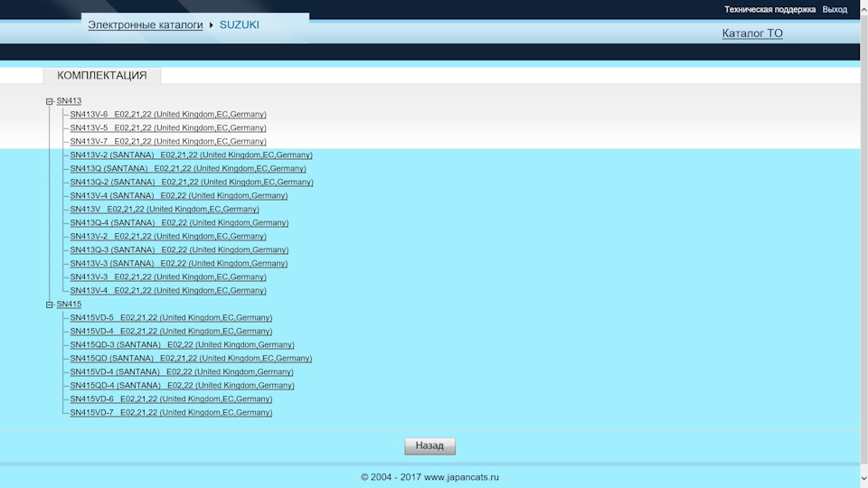This screenshot has height=488, width=868.
Task: Collapse the SN413 tree node
Action: click(x=49, y=101)
